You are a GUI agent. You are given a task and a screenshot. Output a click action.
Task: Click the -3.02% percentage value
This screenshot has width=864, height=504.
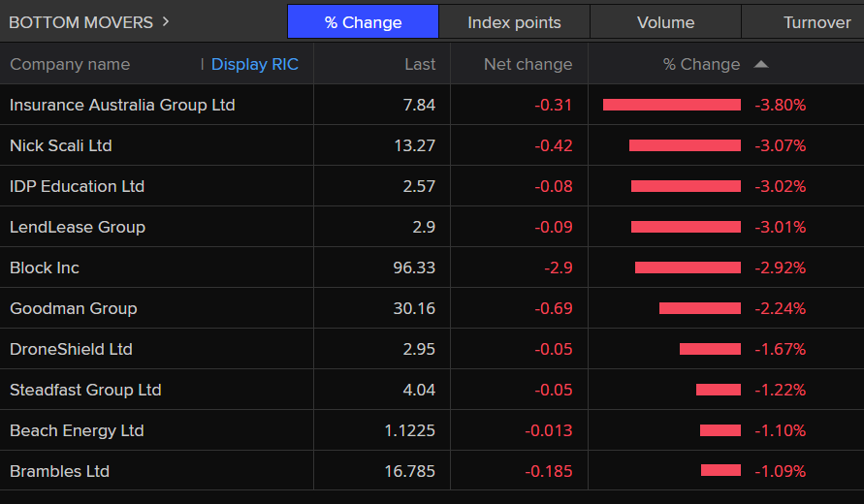[781, 186]
